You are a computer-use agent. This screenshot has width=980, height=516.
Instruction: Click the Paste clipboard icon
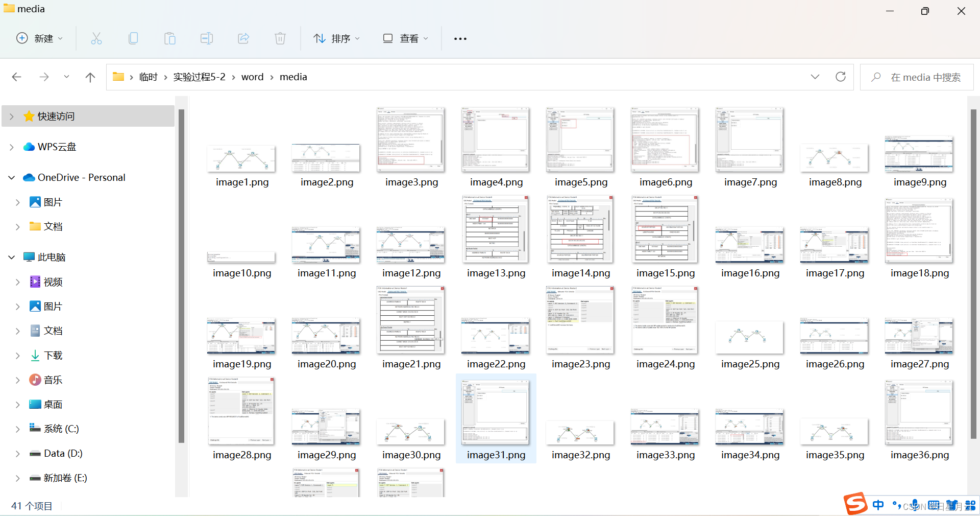170,38
